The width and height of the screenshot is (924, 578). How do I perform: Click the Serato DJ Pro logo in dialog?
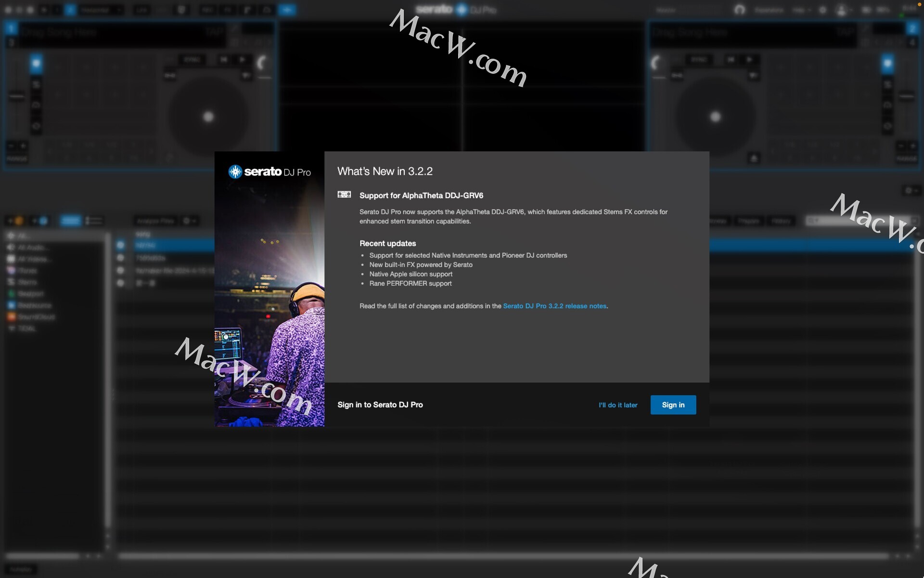pos(269,171)
